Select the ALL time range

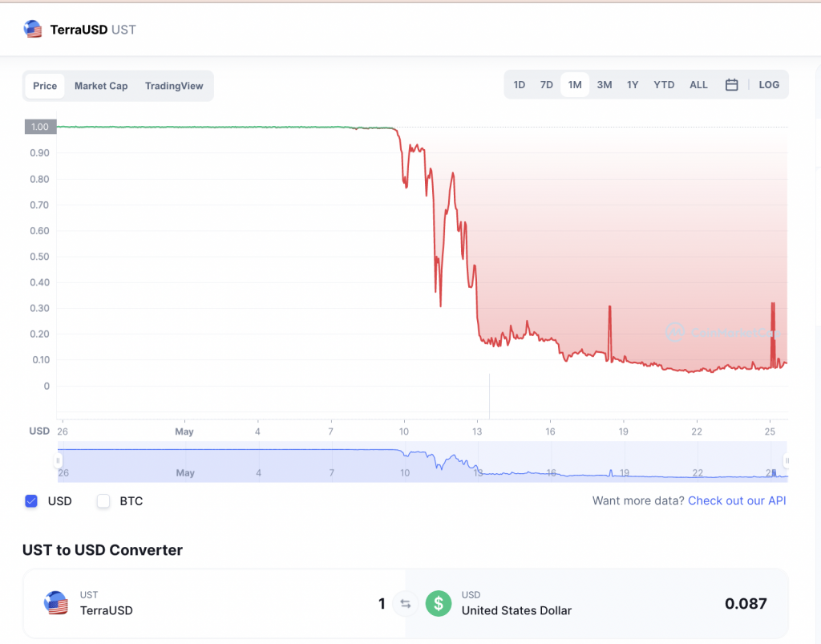(x=698, y=85)
